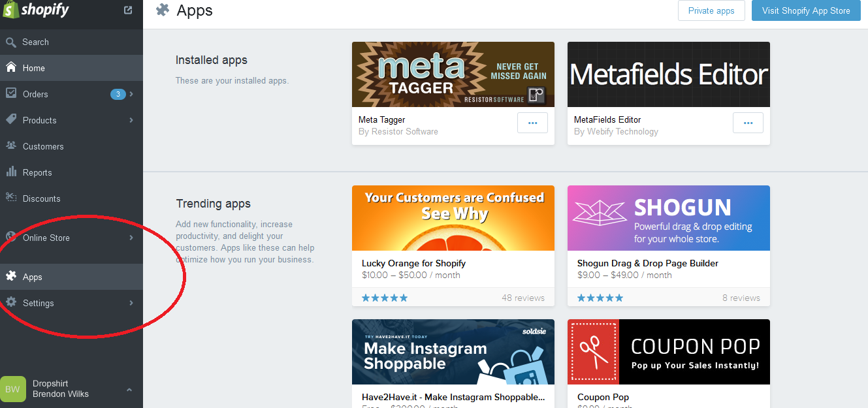
Task: Open the Coupon Pop listing
Action: coord(603,397)
